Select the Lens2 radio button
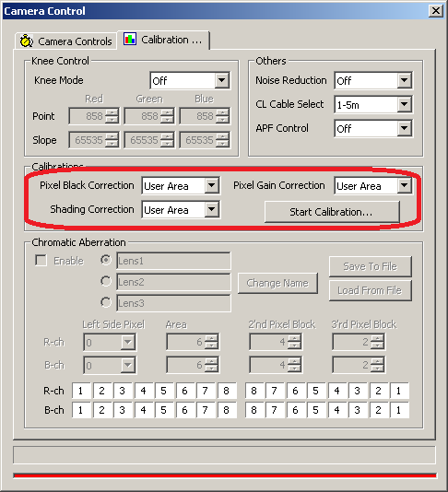Viewport: 448px width, 492px height. [x=106, y=281]
